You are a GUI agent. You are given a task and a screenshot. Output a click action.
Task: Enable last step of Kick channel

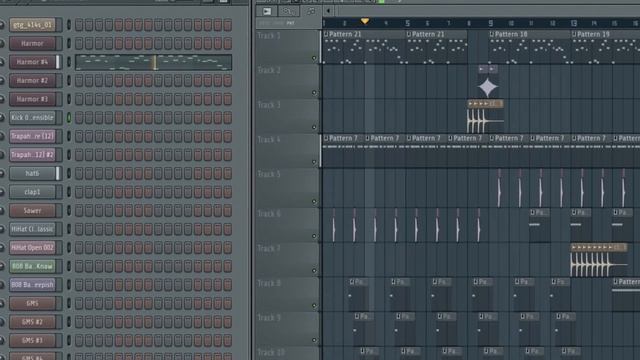click(x=228, y=118)
